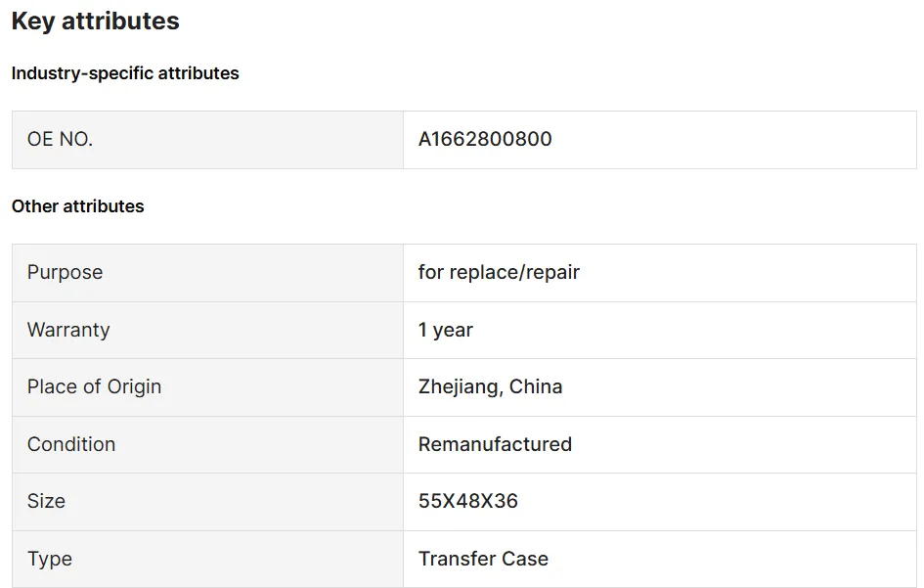Click the Warranty label cell
The width and height of the screenshot is (924, 588).
click(68, 330)
